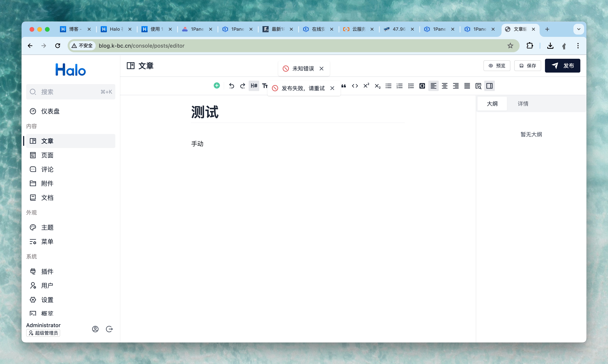Viewport: 608px width, 364px height.
Task: Open 文档 docs section
Action: 71,198
